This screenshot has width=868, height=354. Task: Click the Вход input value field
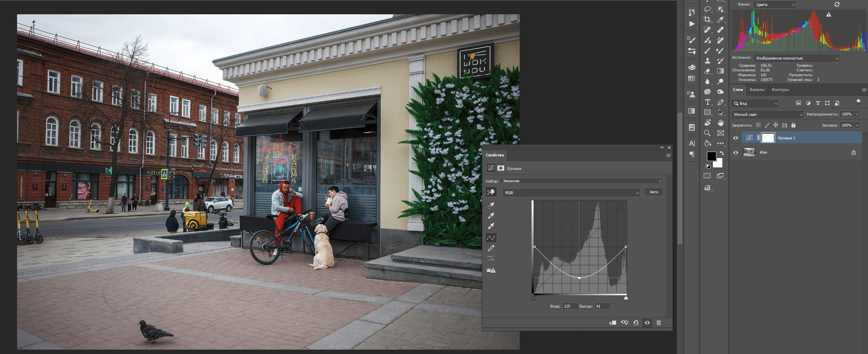[x=570, y=306]
